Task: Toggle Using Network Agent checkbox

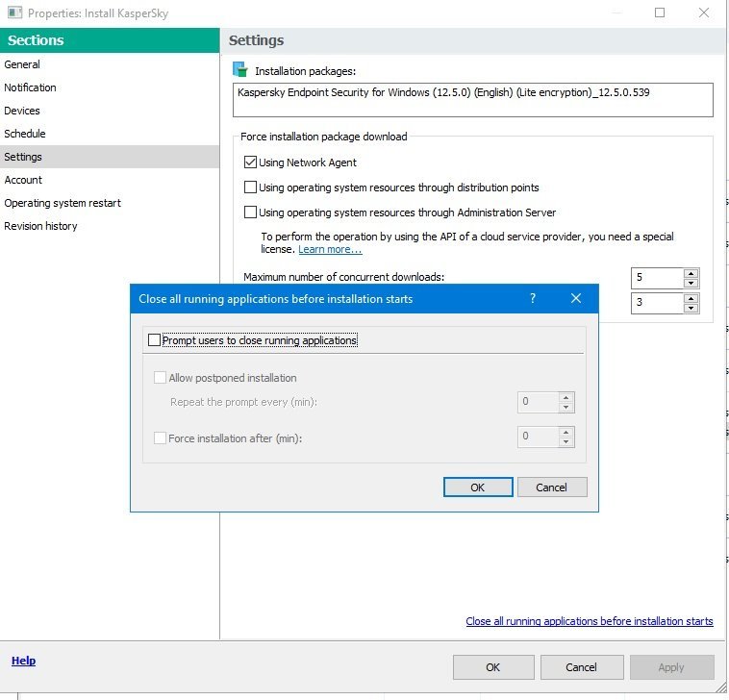Action: (250, 162)
